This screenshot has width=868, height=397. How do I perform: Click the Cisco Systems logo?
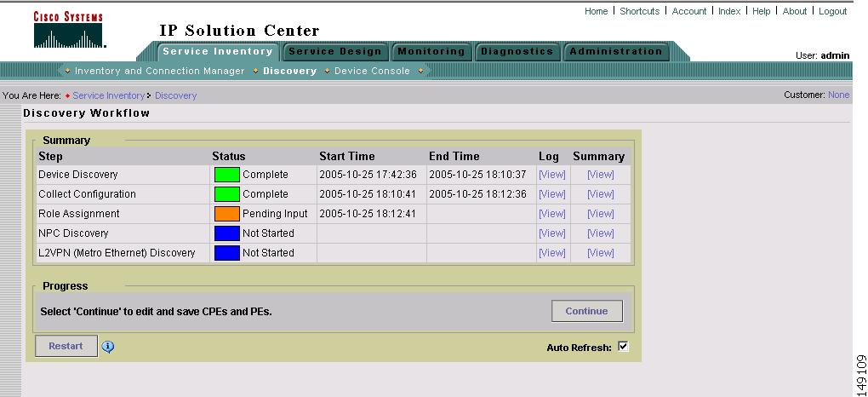[69, 30]
